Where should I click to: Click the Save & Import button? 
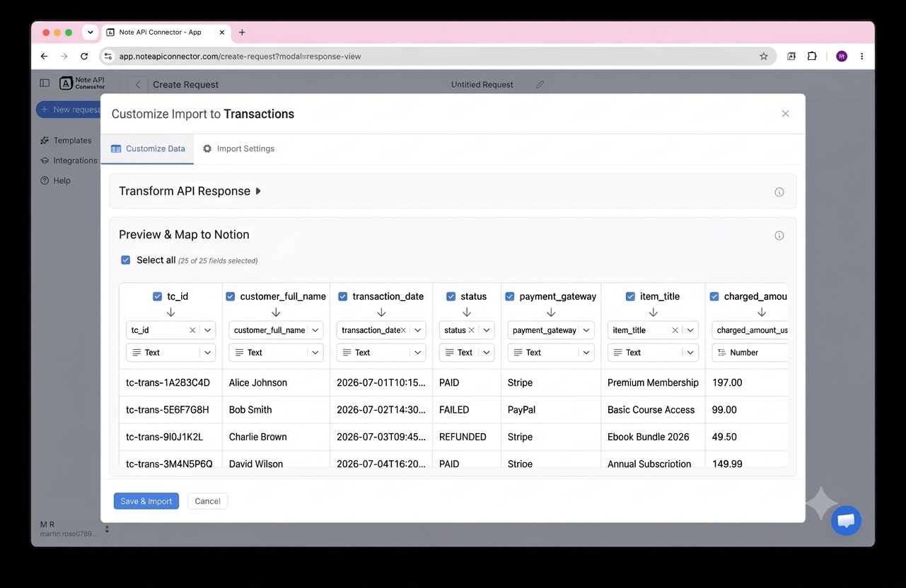(146, 501)
